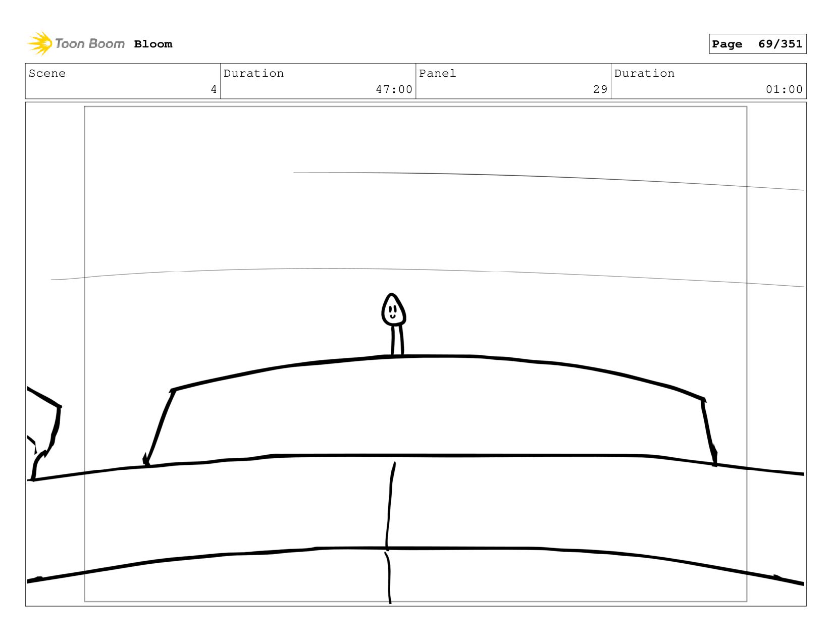Click the storyboard panel drawing

coord(415,354)
